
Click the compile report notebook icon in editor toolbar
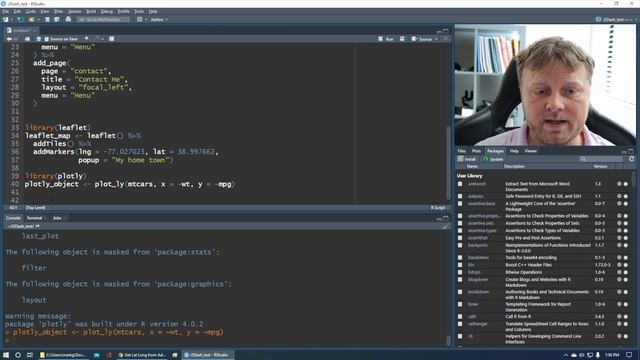[x=111, y=39]
